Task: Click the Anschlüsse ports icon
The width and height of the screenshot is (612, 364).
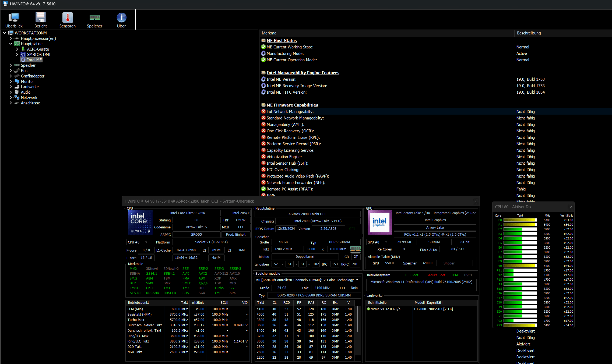Action: pos(17,103)
